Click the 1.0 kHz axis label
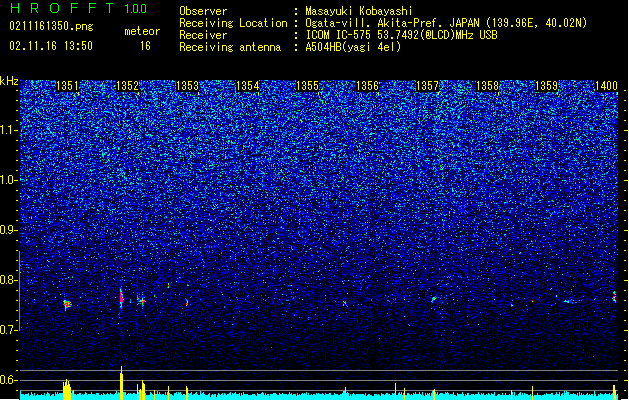 (x=9, y=180)
